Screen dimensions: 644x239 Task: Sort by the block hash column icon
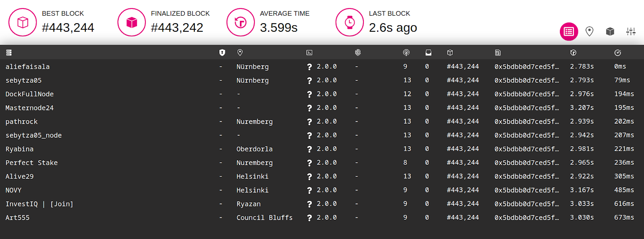click(x=498, y=53)
